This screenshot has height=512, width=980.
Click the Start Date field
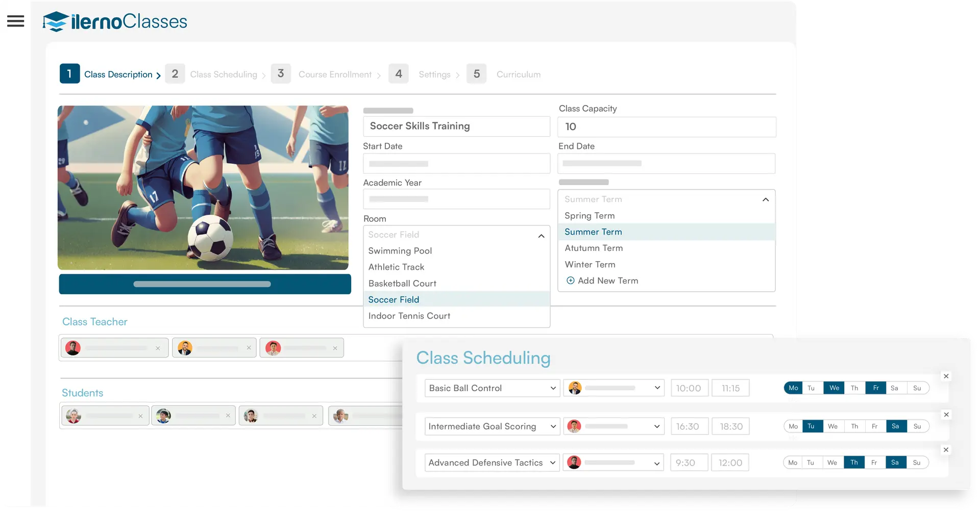[456, 164]
